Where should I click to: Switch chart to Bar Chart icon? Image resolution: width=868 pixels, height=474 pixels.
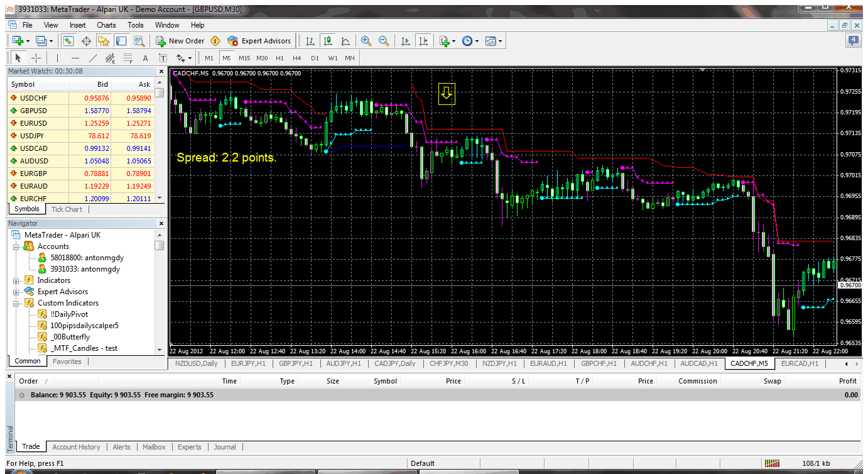pyautogui.click(x=310, y=41)
